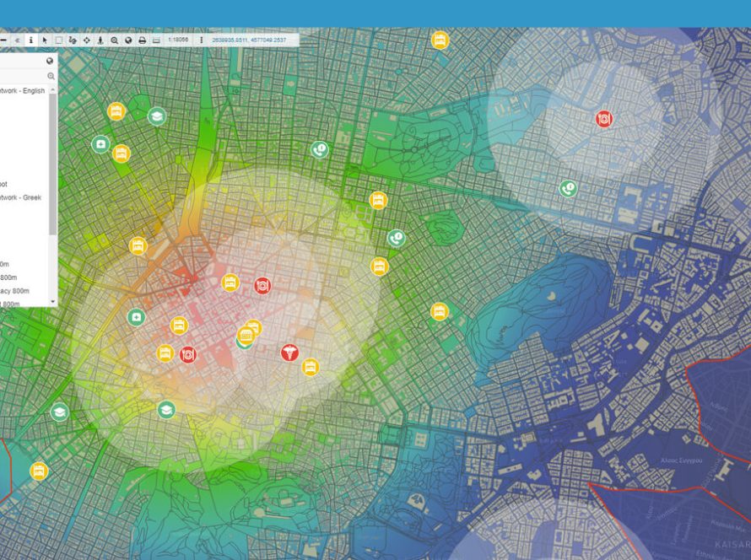The height and width of the screenshot is (560, 751).
Task: Open the street view pegman tool
Action: (100, 40)
